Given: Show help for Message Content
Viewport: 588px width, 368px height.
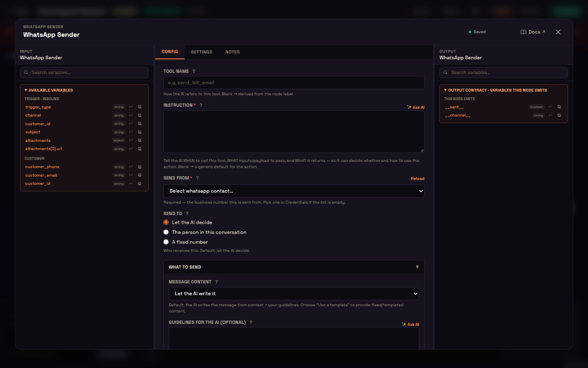Looking at the screenshot, I should [x=216, y=282].
